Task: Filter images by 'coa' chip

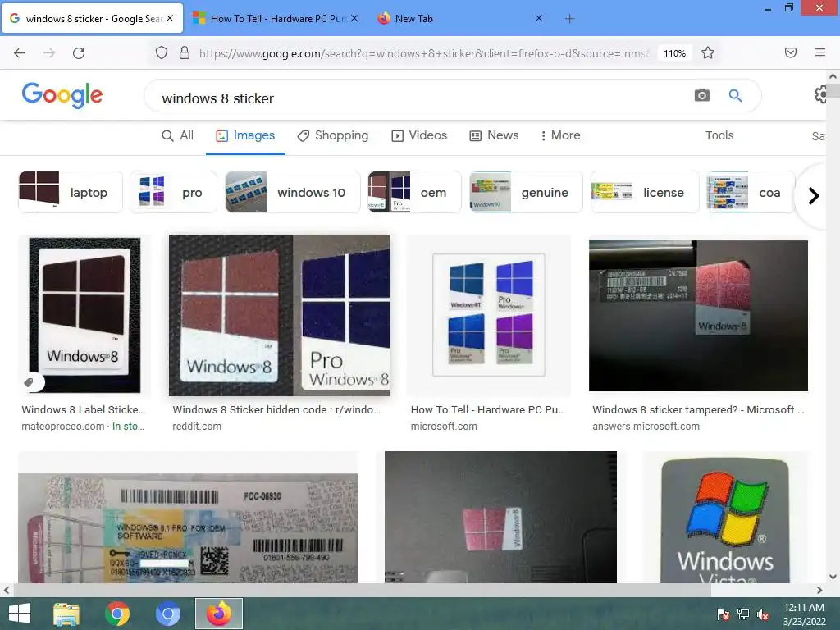Action: [x=751, y=192]
